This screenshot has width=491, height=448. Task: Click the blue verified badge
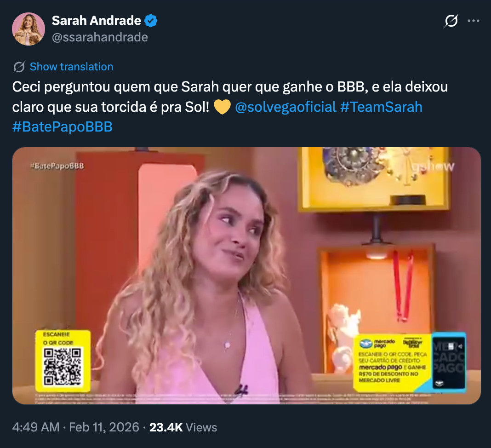click(151, 21)
